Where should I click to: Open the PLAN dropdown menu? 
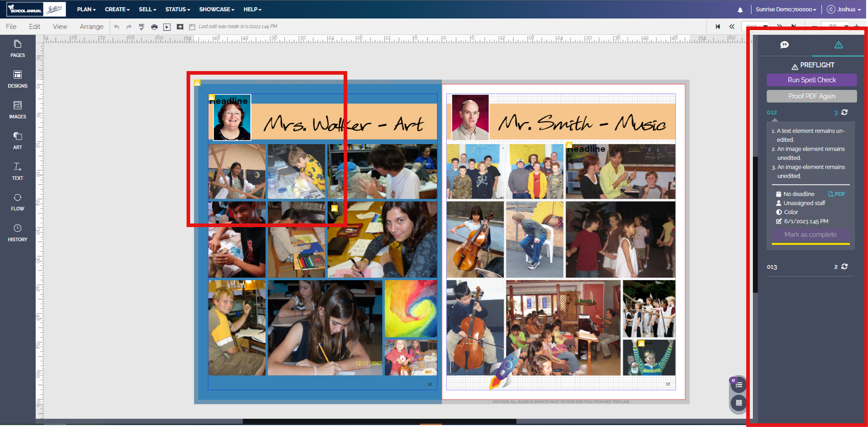[x=86, y=9]
